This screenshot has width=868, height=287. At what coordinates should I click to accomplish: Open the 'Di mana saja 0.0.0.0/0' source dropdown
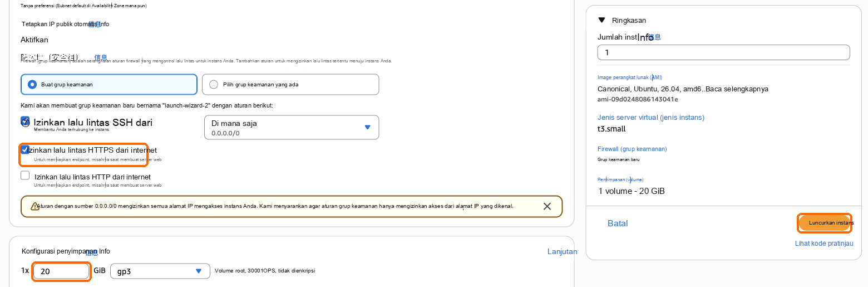(292, 127)
